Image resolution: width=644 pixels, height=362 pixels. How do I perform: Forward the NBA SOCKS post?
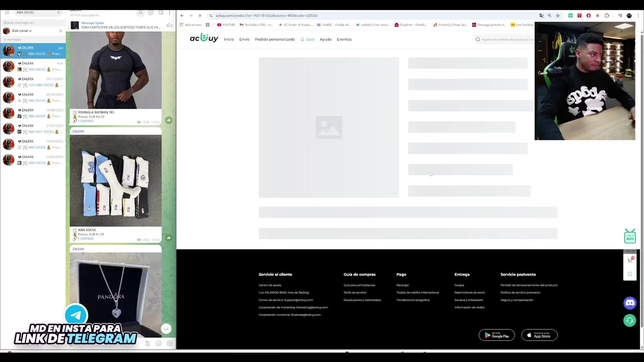point(169,238)
